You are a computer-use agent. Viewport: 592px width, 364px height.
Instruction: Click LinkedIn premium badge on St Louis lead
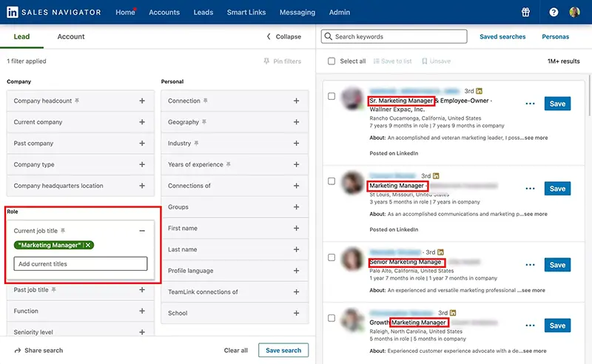436,176
